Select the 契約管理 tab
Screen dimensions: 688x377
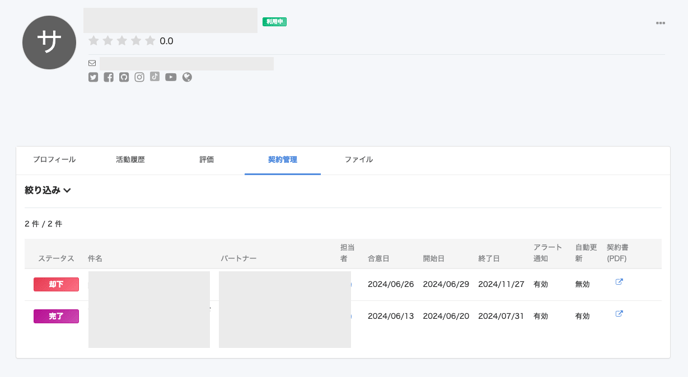click(283, 159)
